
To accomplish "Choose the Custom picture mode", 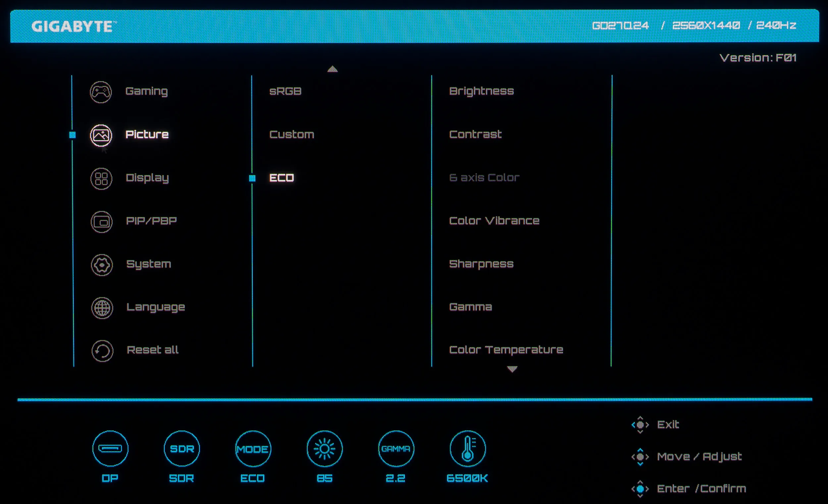I will tap(292, 134).
